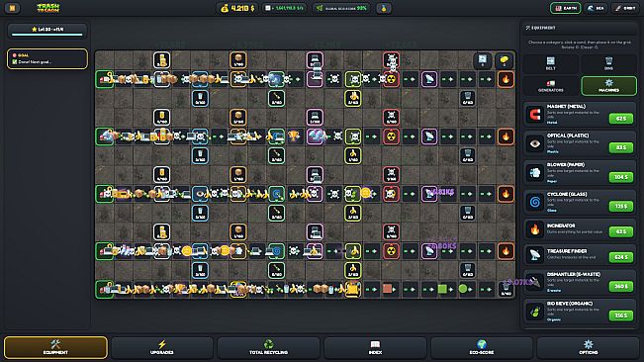Open the medal achievements icon in top bar

(x=384, y=8)
